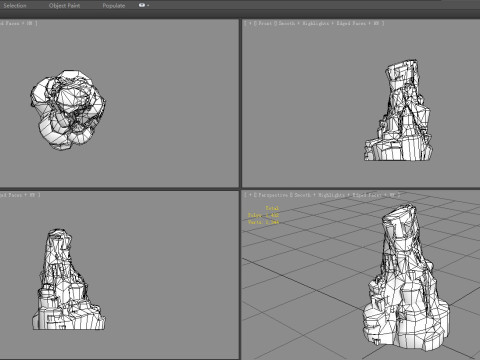Click the Front viewport view label
The image size is (480, 360).
[x=265, y=23]
